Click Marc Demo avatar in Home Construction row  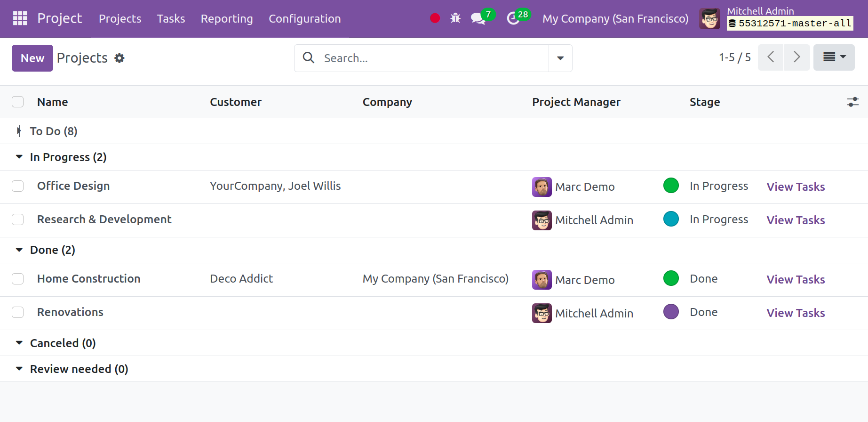pos(542,280)
